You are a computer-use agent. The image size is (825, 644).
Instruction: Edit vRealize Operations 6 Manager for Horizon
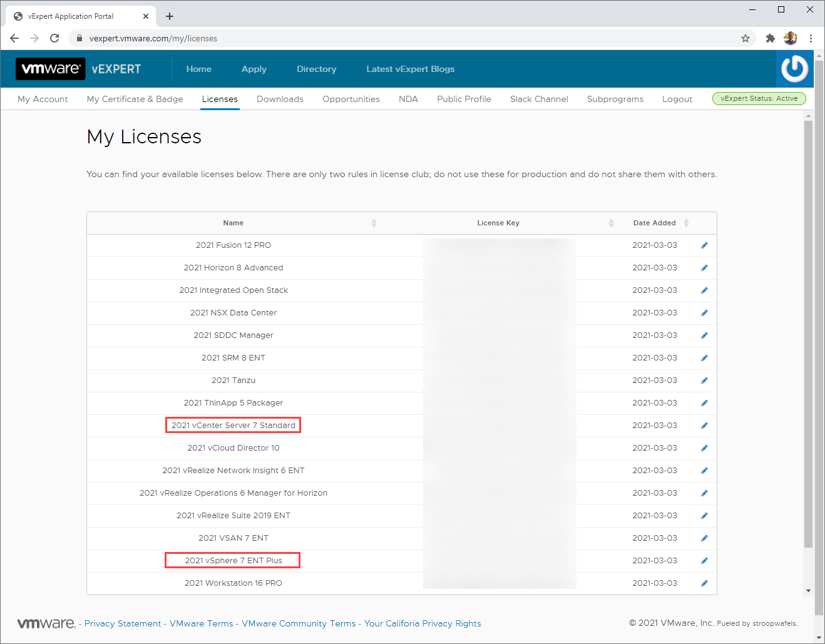coord(704,493)
